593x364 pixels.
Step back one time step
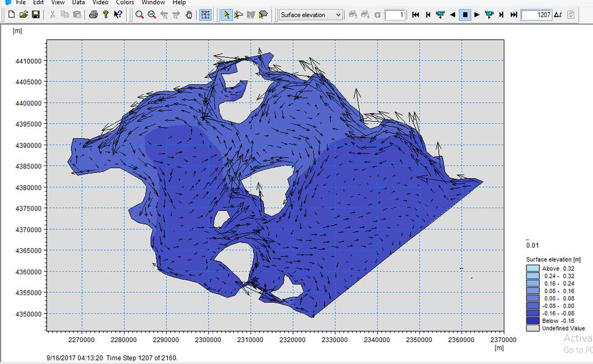[428, 14]
